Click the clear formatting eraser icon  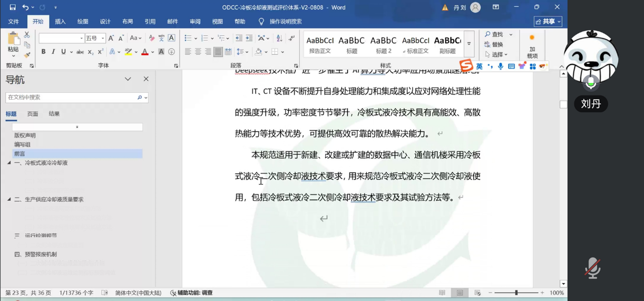[152, 38]
